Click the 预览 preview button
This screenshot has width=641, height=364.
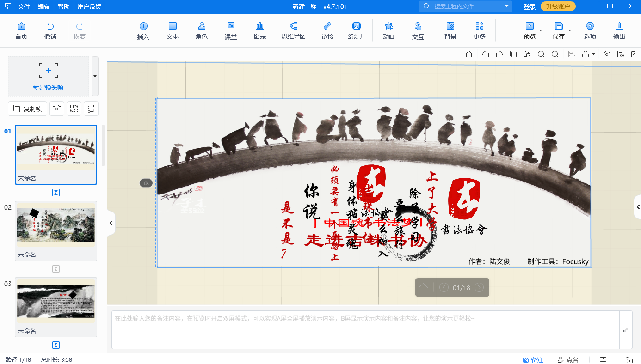[530, 31]
